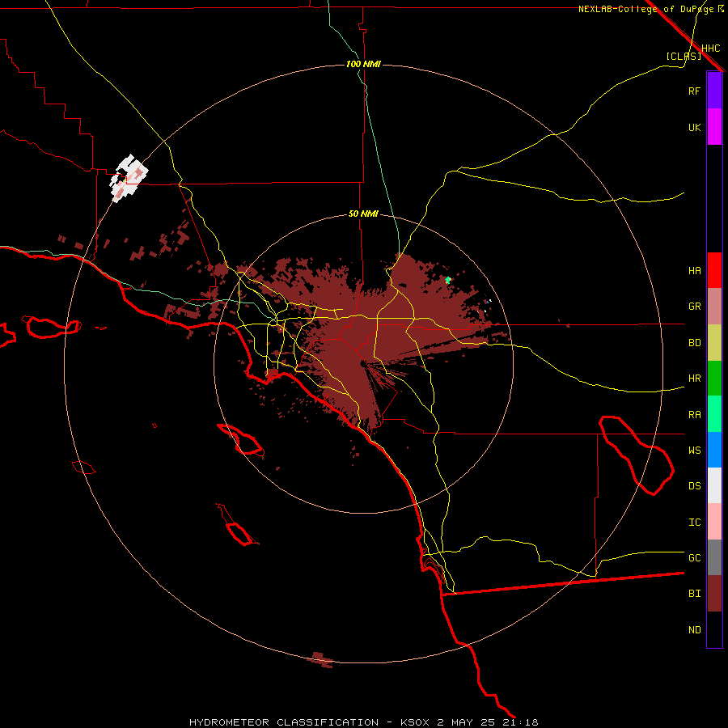Click the small green rain echo pixel
Viewport: 728px width, 728px height.
pyautogui.click(x=447, y=280)
